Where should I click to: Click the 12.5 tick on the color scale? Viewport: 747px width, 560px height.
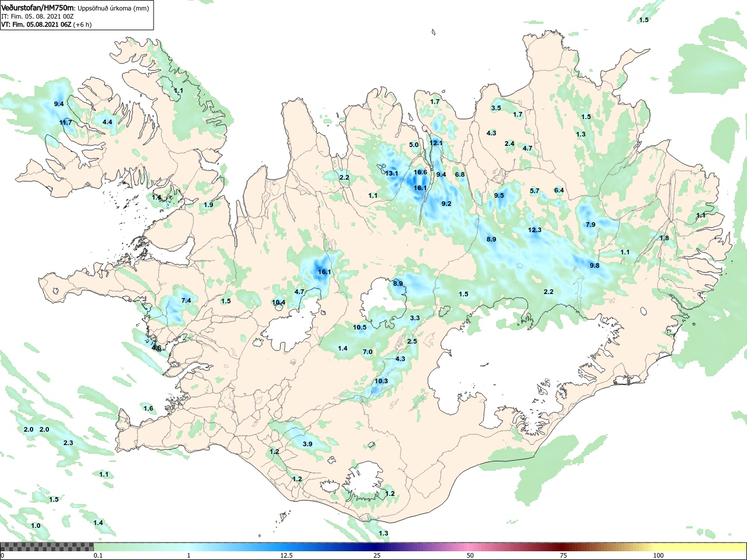(286, 555)
